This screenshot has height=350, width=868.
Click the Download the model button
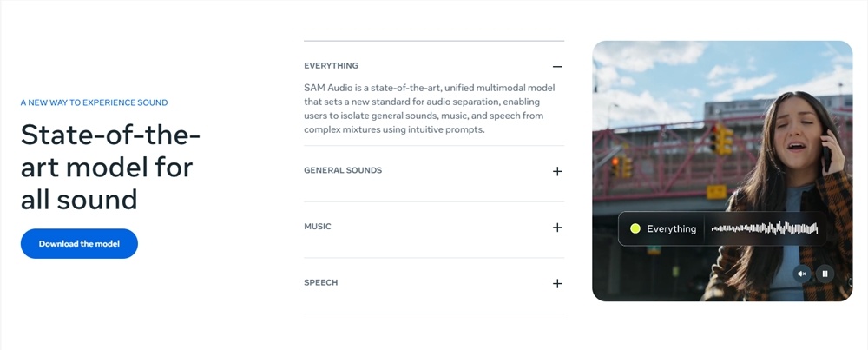point(79,244)
